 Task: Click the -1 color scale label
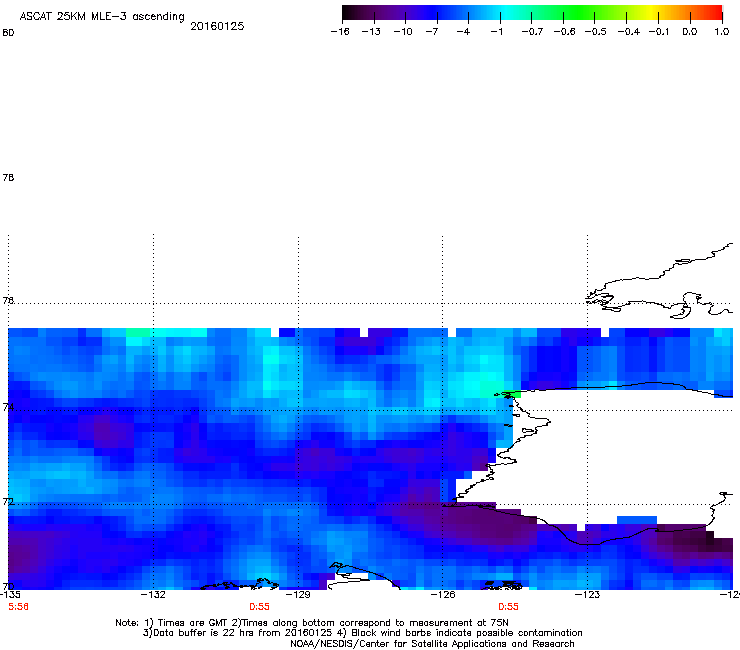(x=496, y=32)
